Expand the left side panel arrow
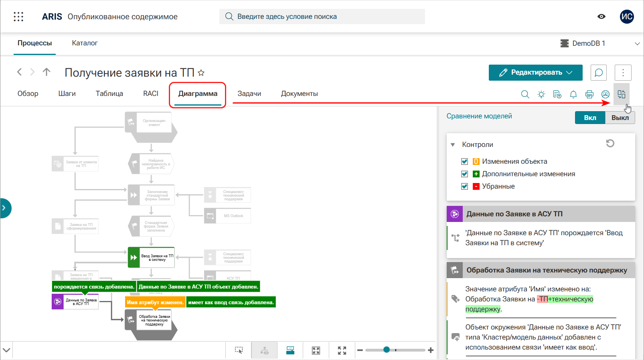 point(5,208)
